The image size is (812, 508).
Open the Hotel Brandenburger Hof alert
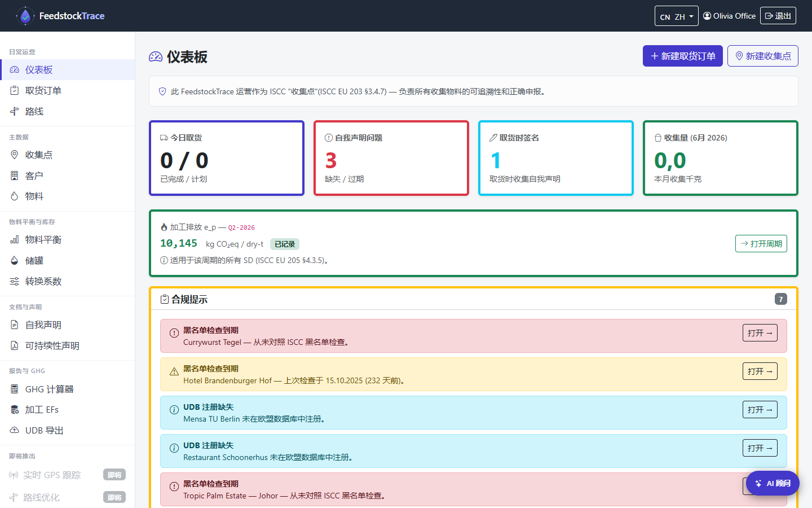coord(760,371)
